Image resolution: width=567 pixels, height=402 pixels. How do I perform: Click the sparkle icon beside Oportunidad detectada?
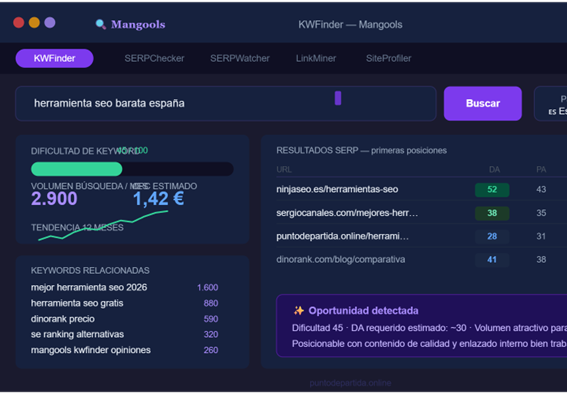click(x=299, y=311)
